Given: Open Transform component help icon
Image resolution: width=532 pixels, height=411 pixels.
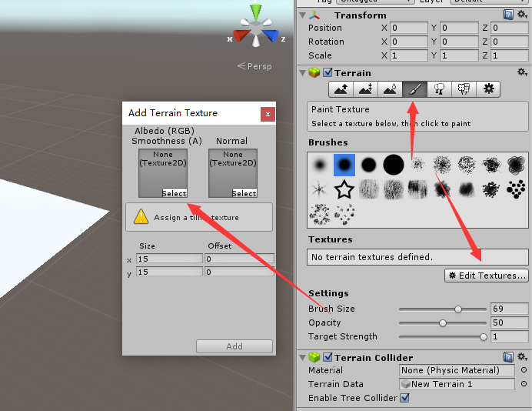Looking at the screenshot, I should (x=508, y=15).
